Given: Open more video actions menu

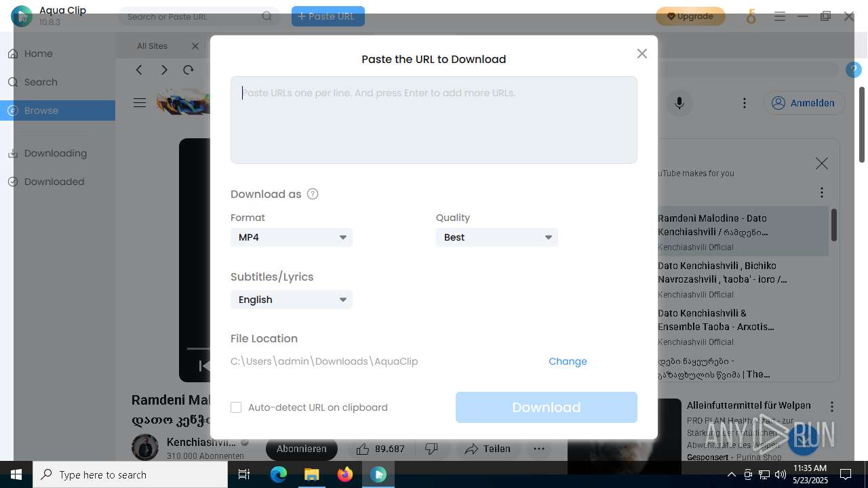Looking at the screenshot, I should coord(539,449).
